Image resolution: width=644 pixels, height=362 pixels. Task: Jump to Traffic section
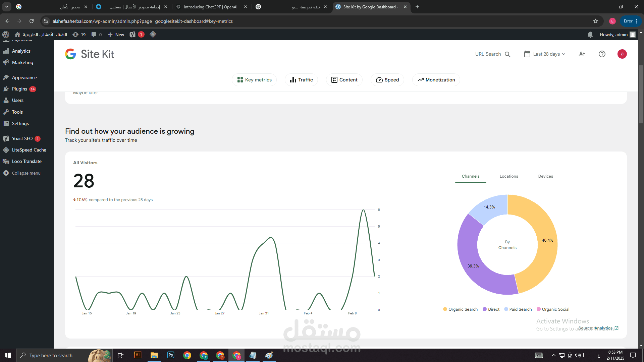[x=301, y=80]
